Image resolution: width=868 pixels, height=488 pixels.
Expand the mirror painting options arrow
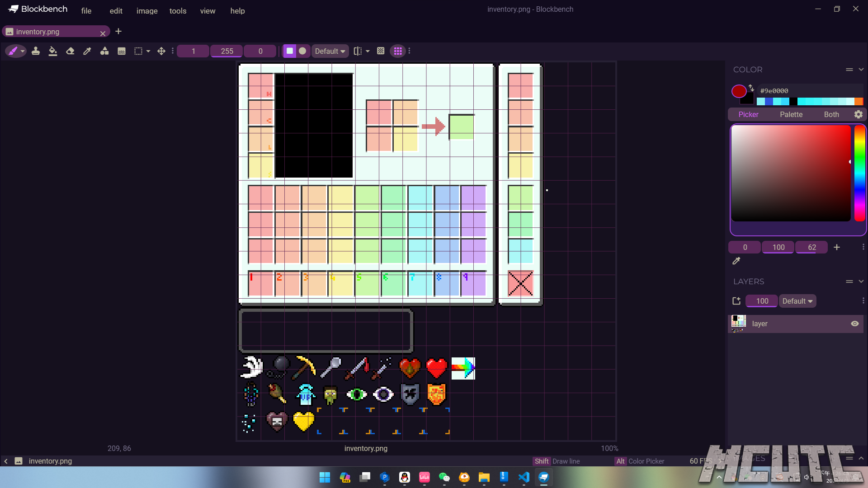click(x=368, y=51)
